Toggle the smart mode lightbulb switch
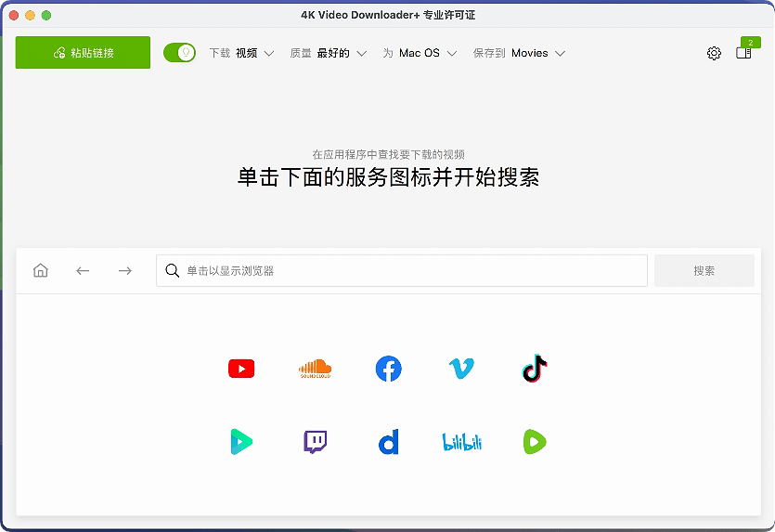 pyautogui.click(x=179, y=52)
